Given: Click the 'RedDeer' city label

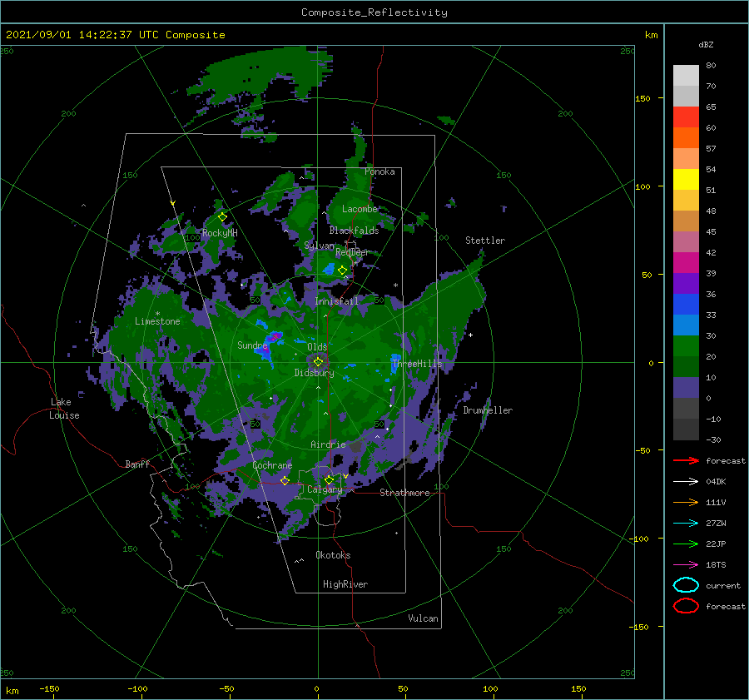Looking at the screenshot, I should [353, 252].
